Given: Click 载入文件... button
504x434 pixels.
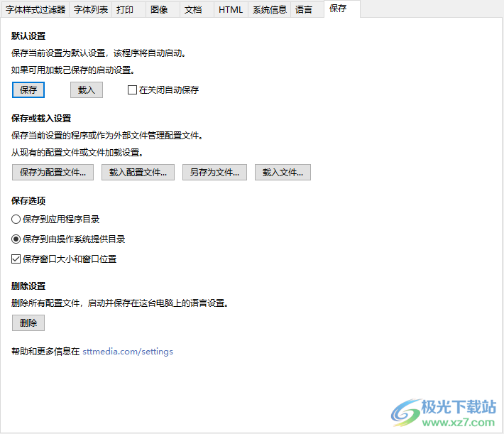Looking at the screenshot, I should pyautogui.click(x=283, y=172).
